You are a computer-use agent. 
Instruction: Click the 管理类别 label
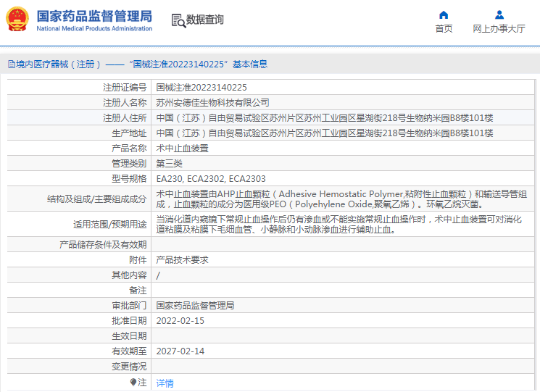tap(129, 164)
